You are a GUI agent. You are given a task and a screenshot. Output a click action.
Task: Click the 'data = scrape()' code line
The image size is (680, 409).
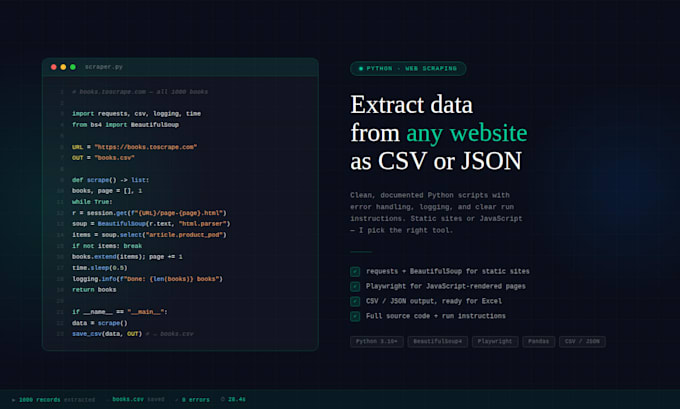(100, 323)
